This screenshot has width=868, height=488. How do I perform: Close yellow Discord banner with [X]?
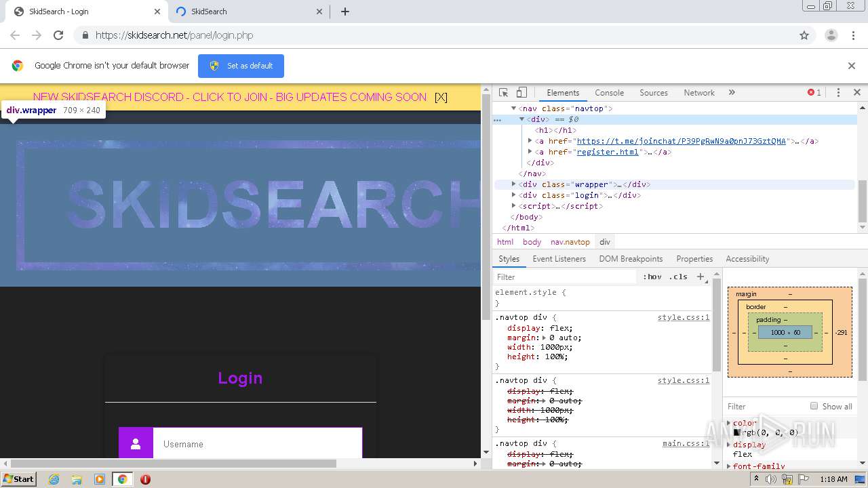[441, 97]
